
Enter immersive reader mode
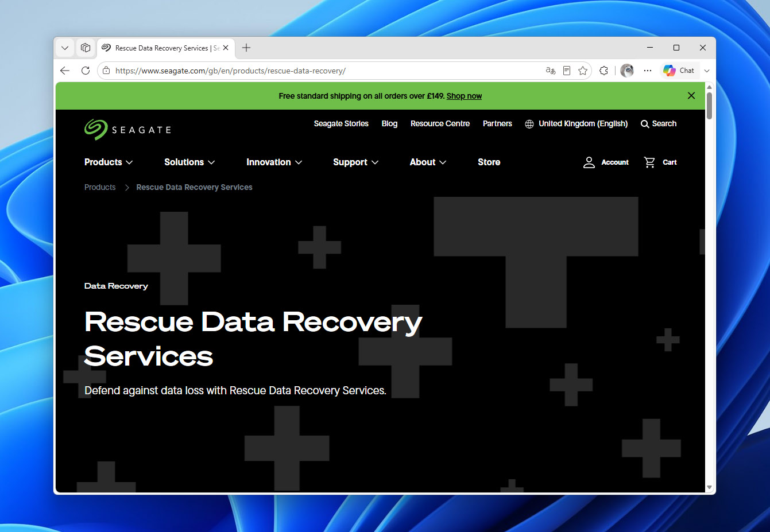pos(567,71)
